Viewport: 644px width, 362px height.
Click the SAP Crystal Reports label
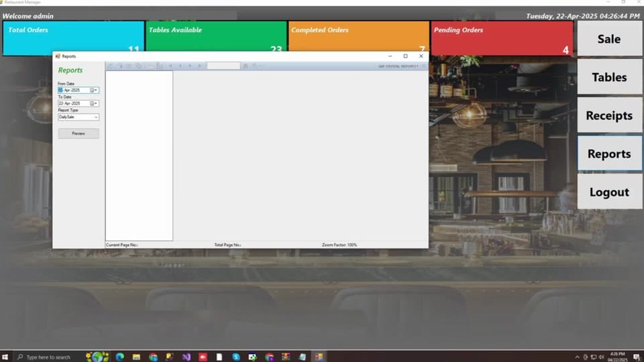398,66
